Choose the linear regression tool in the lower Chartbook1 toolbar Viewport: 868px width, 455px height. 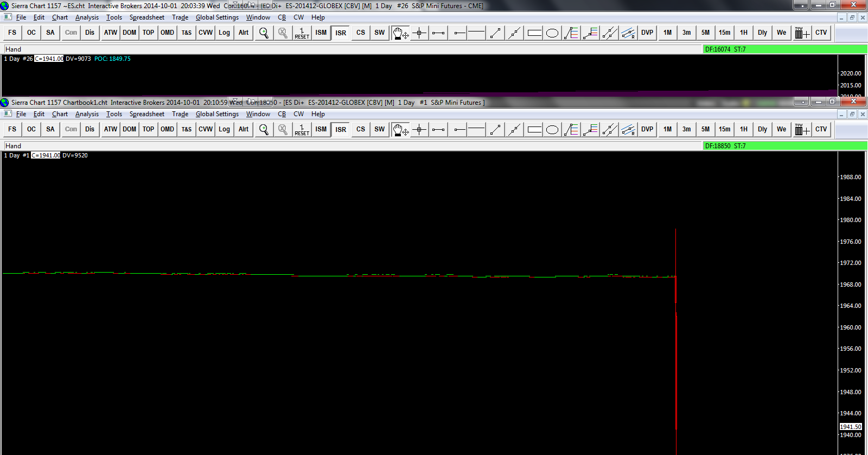click(x=628, y=129)
